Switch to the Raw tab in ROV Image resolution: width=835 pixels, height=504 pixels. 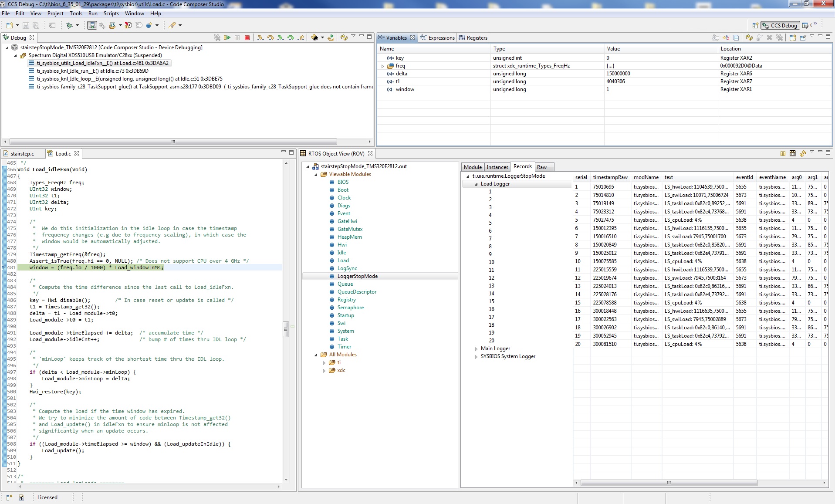pos(542,167)
